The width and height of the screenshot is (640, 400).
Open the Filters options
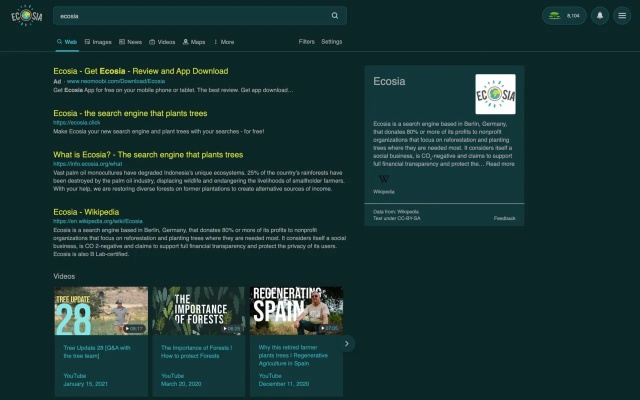pos(306,42)
